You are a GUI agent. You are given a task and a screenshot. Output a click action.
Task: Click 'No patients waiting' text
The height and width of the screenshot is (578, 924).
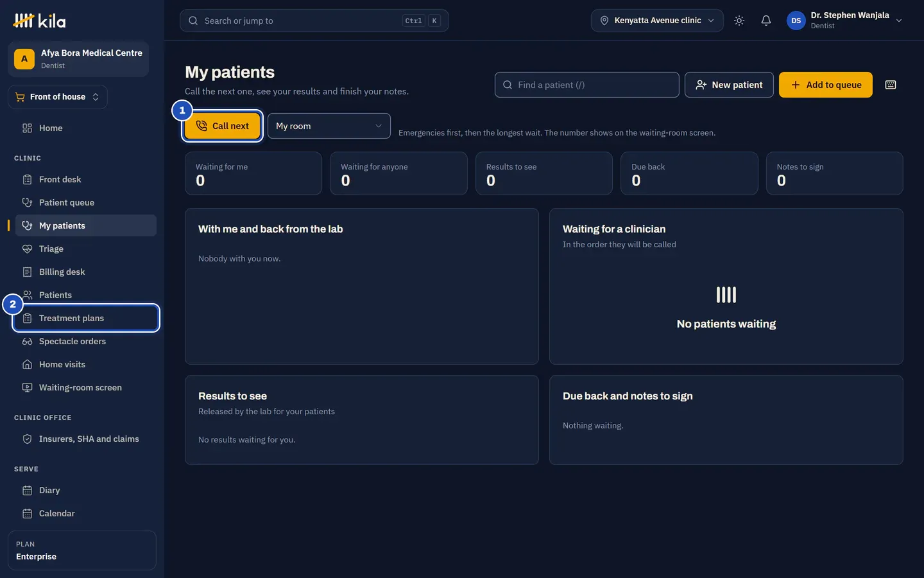(x=726, y=324)
